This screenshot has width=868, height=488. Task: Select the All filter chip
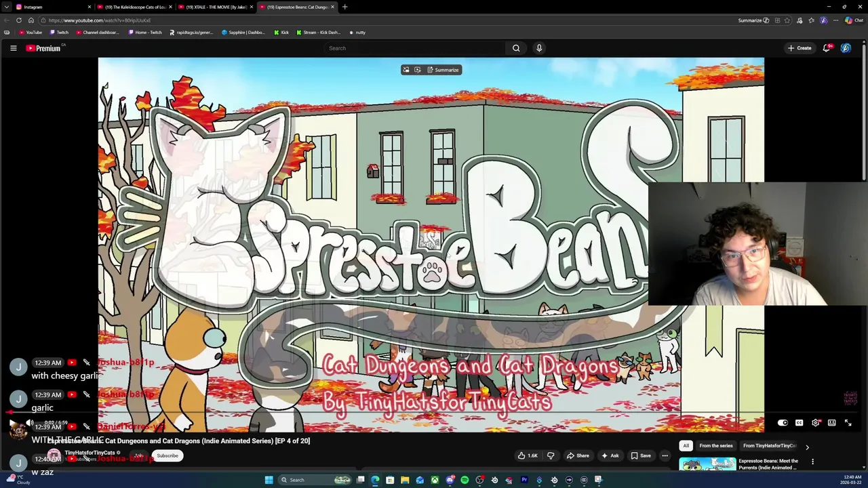tap(686, 446)
